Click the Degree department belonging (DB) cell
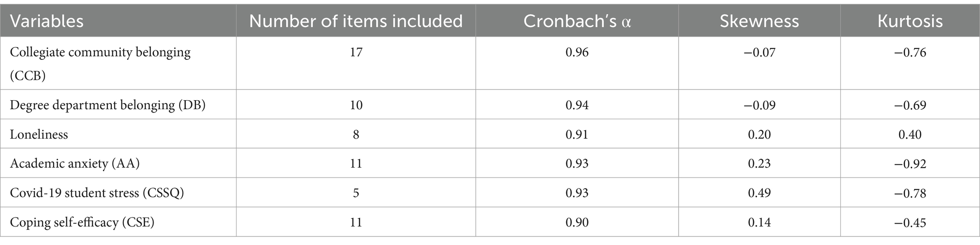Image resolution: width=980 pixels, height=245 pixels. pyautogui.click(x=108, y=105)
